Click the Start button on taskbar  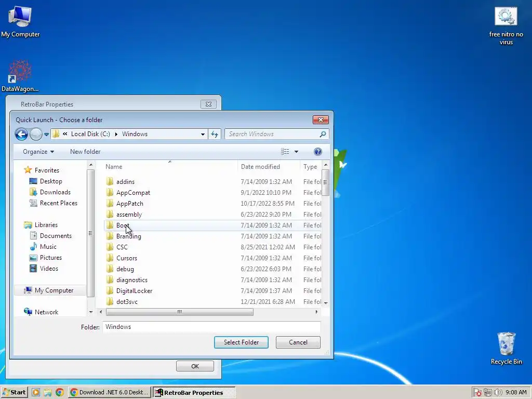coord(14,393)
